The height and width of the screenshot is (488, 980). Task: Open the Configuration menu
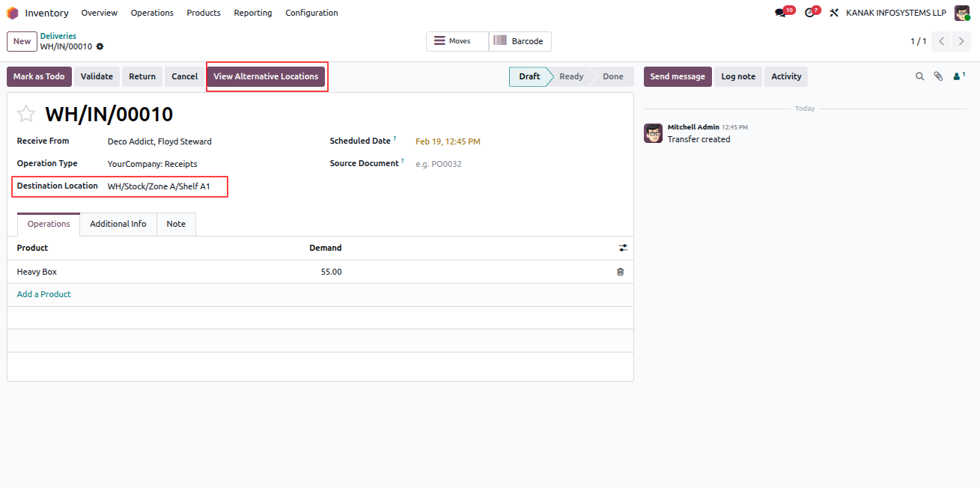click(x=311, y=13)
